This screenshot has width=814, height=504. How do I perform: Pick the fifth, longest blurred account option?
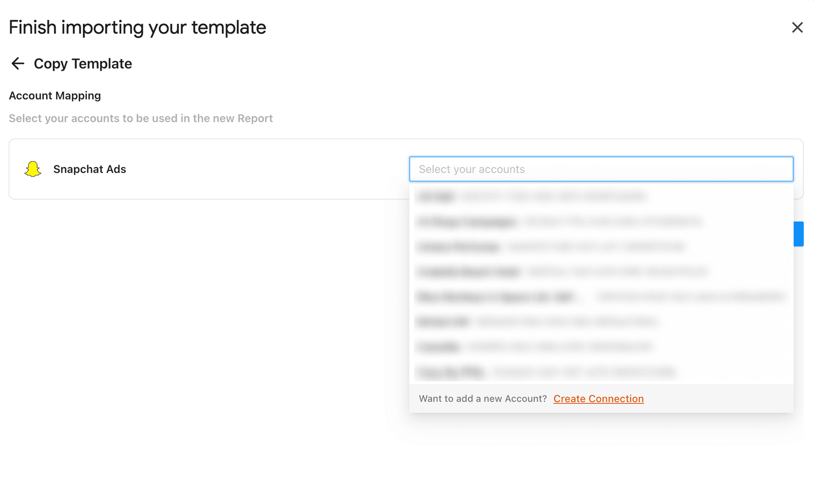601,296
